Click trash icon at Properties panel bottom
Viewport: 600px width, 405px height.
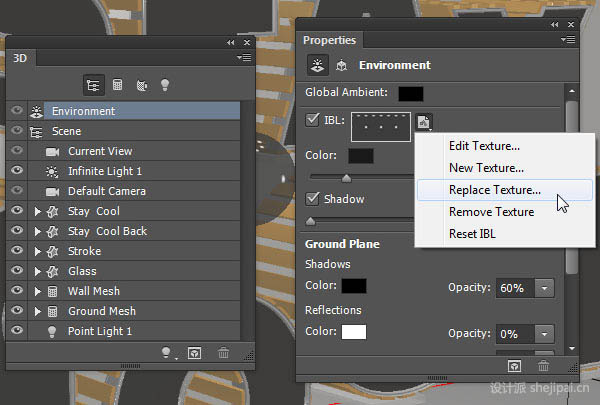[x=543, y=366]
